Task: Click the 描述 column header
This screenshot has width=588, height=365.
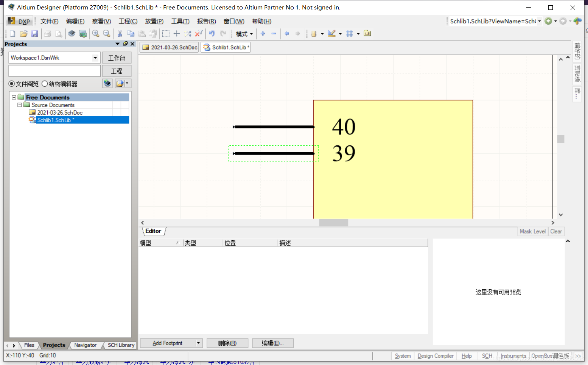Action: point(353,243)
